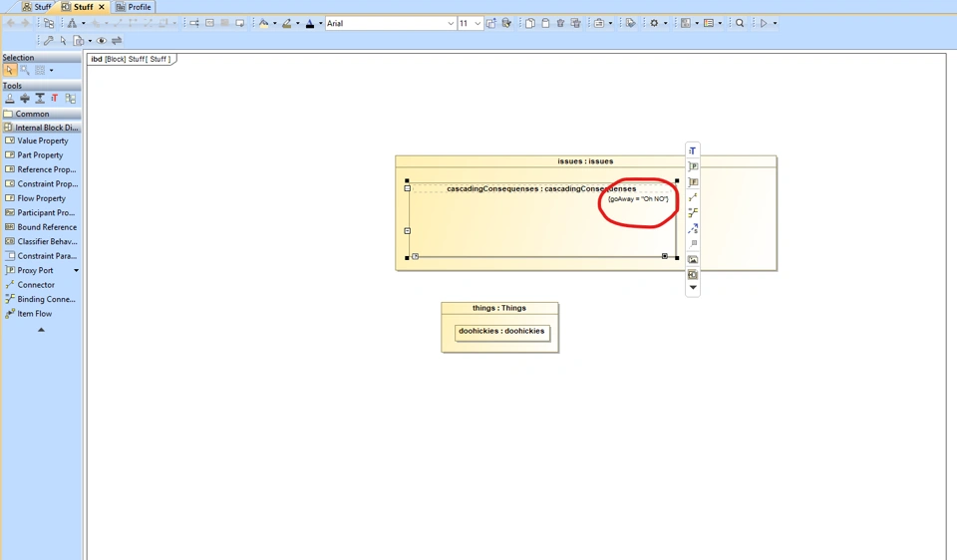Click the gear settings icon in toolbar
957x560 pixels.
tap(654, 23)
